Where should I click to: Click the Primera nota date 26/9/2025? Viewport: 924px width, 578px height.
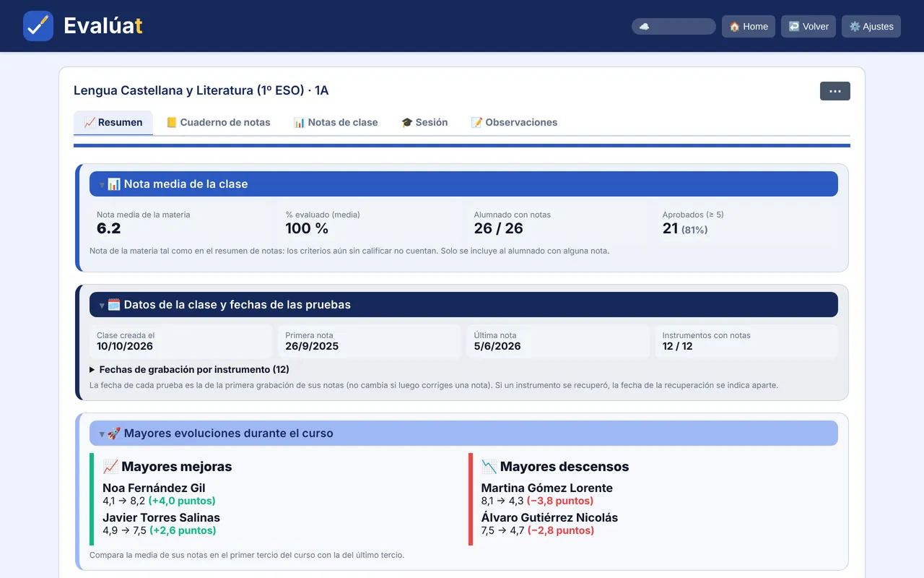(312, 346)
